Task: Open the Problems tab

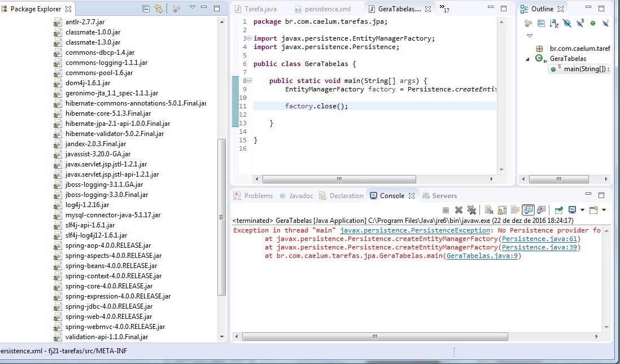Action: (x=253, y=196)
